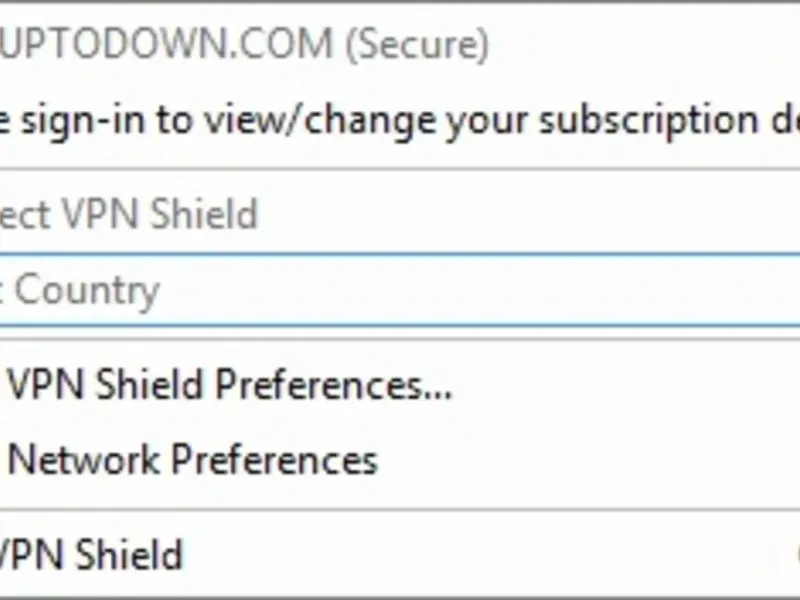
Task: Choose the menu entry ending with ellipsis
Action: click(230, 385)
